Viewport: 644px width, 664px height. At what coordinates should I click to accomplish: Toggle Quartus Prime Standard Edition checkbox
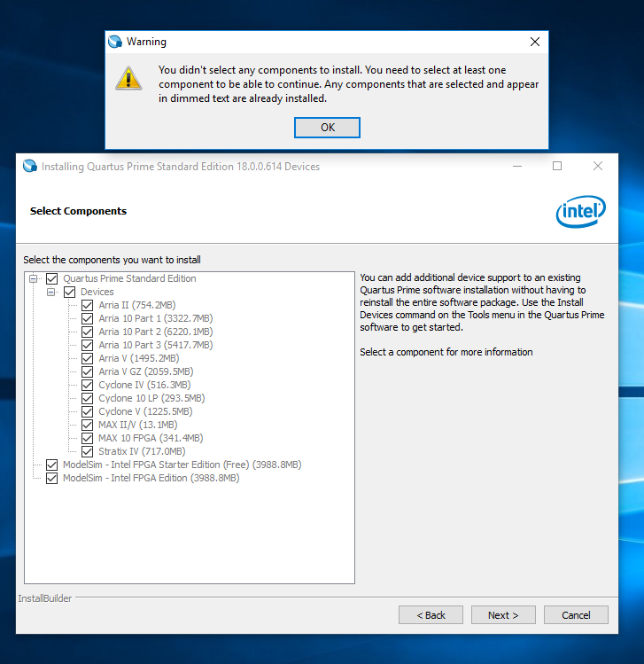(x=51, y=278)
